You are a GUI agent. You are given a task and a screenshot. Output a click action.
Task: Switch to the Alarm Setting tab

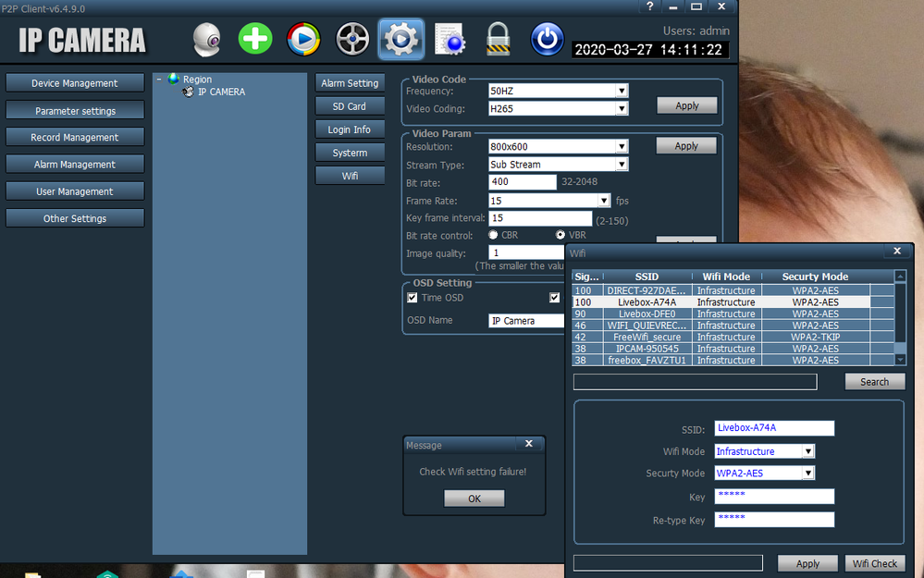350,83
